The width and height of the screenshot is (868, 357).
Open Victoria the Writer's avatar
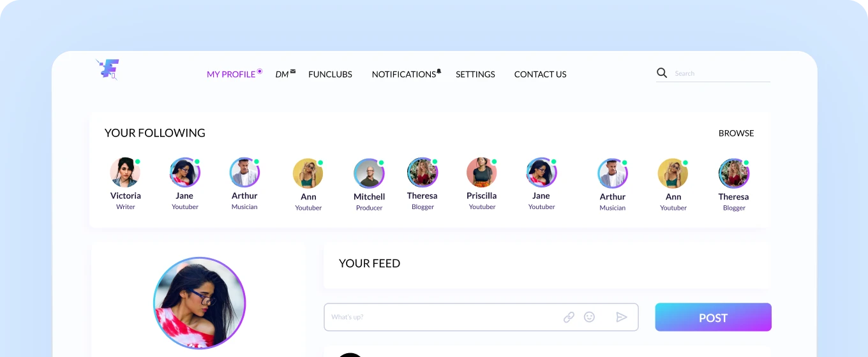coord(125,172)
